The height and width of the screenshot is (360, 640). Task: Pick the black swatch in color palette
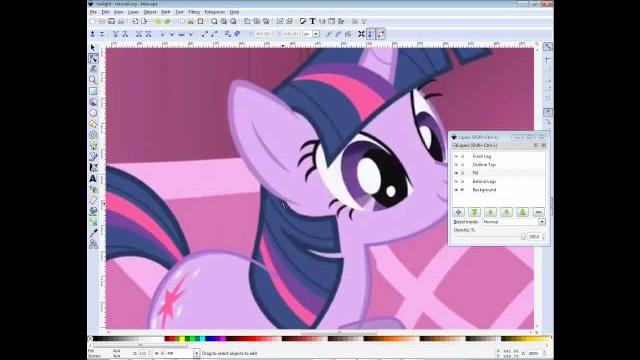96,339
